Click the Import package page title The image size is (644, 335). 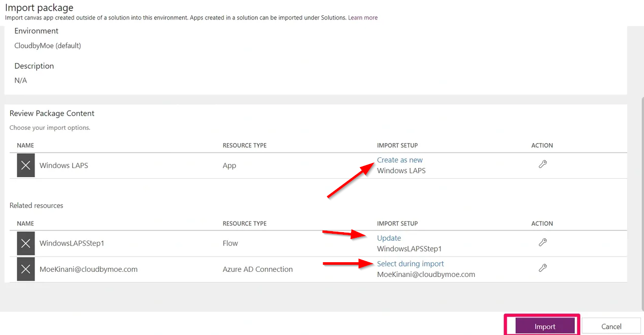pyautogui.click(x=39, y=8)
